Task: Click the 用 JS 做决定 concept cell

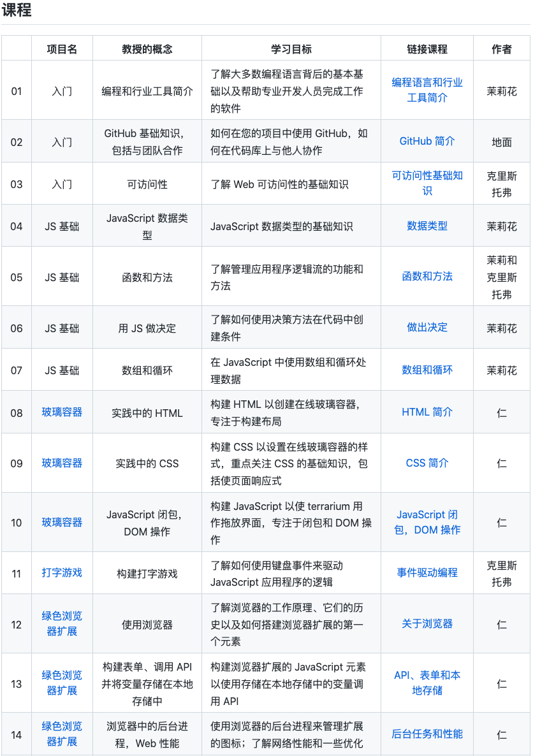Action: (x=147, y=328)
